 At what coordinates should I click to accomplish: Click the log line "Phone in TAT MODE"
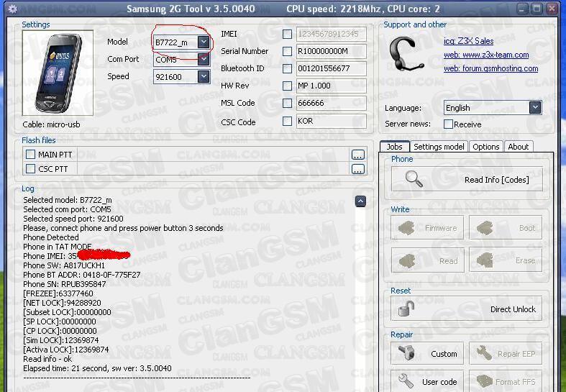pyautogui.click(x=58, y=247)
